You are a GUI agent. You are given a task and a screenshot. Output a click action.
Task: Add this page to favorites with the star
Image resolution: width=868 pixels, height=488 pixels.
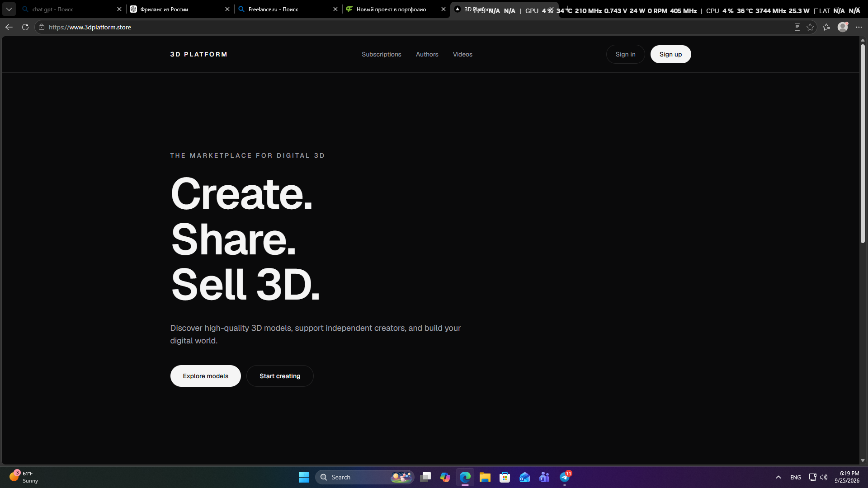[x=810, y=27]
